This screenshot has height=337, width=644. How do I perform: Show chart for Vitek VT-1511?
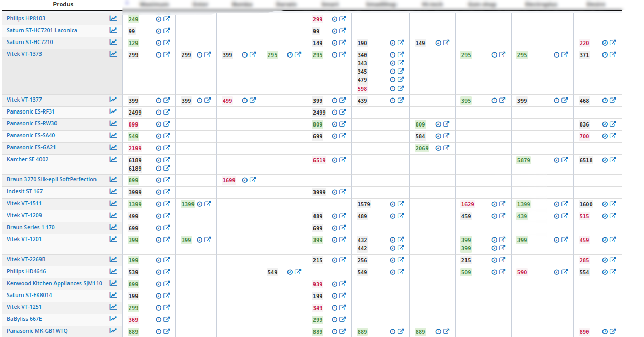113,203
